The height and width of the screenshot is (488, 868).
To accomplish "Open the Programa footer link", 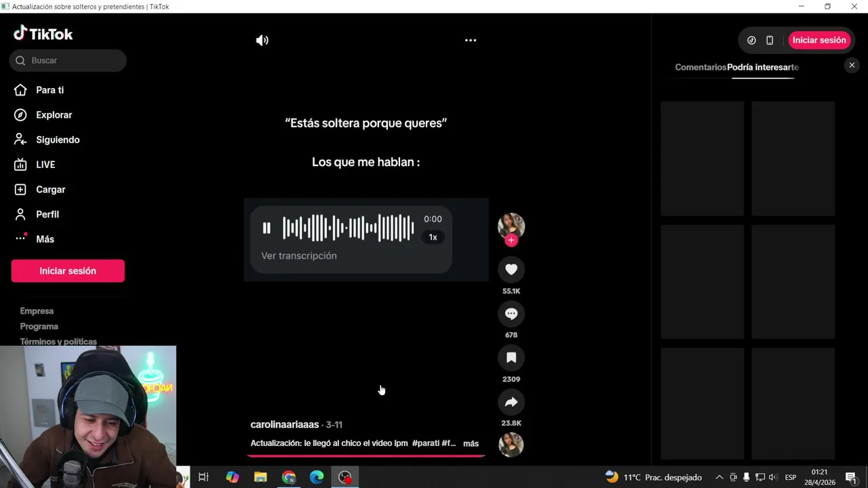I will 39,327.
